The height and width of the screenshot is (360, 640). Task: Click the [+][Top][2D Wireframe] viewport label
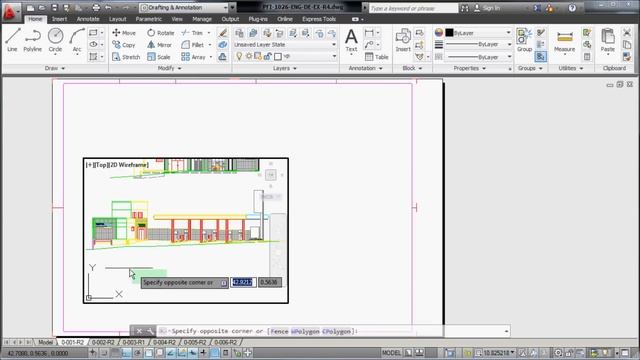(x=117, y=165)
